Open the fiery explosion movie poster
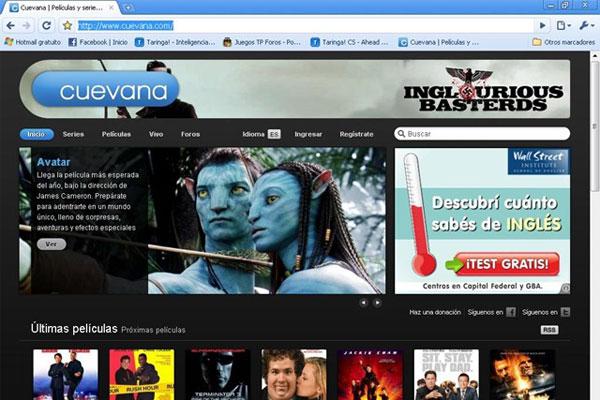 (x=522, y=374)
